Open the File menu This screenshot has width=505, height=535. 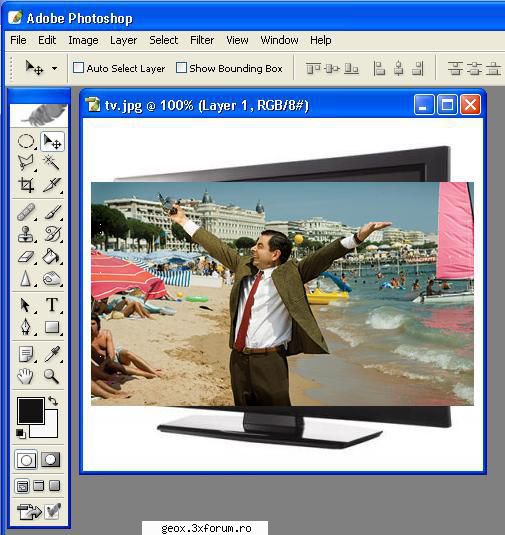coord(18,40)
